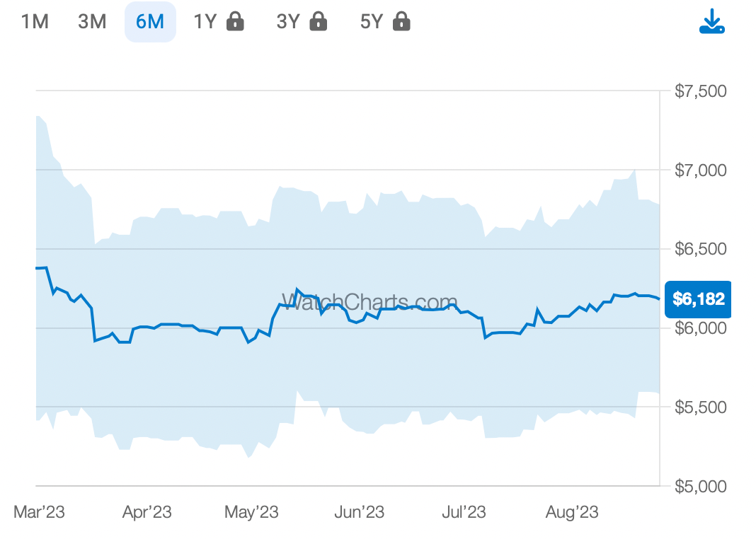The width and height of the screenshot is (756, 539).
Task: Click the $5,000 y-axis label
Action: 699,487
